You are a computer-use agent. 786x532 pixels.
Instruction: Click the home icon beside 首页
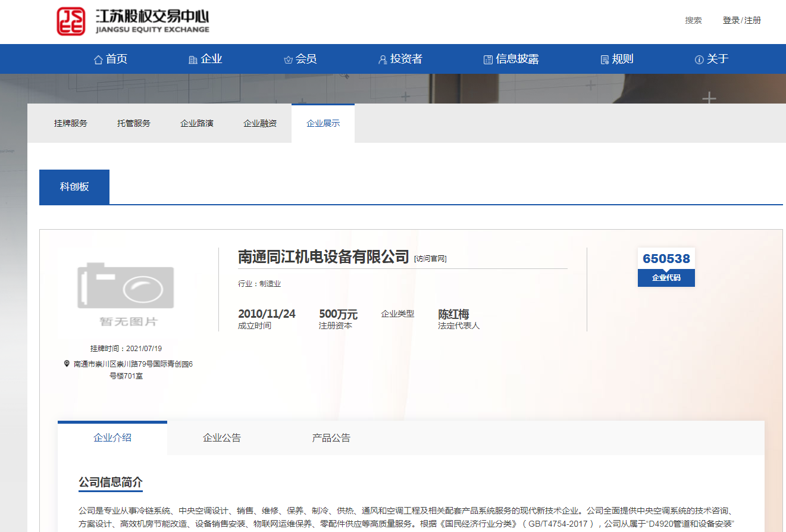(x=99, y=60)
